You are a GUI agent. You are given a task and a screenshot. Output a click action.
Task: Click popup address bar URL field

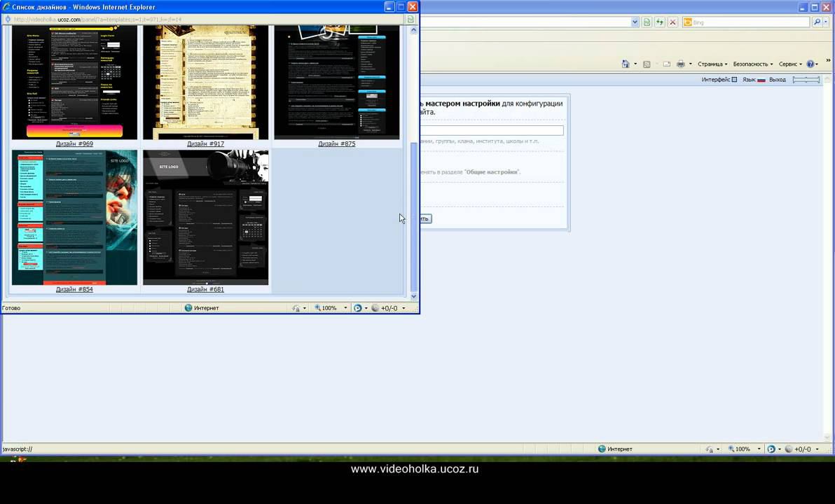pos(207,19)
